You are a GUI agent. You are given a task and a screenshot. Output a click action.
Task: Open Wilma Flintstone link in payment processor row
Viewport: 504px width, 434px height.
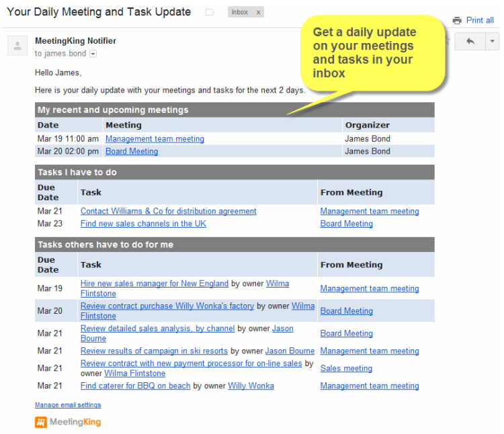click(x=134, y=374)
